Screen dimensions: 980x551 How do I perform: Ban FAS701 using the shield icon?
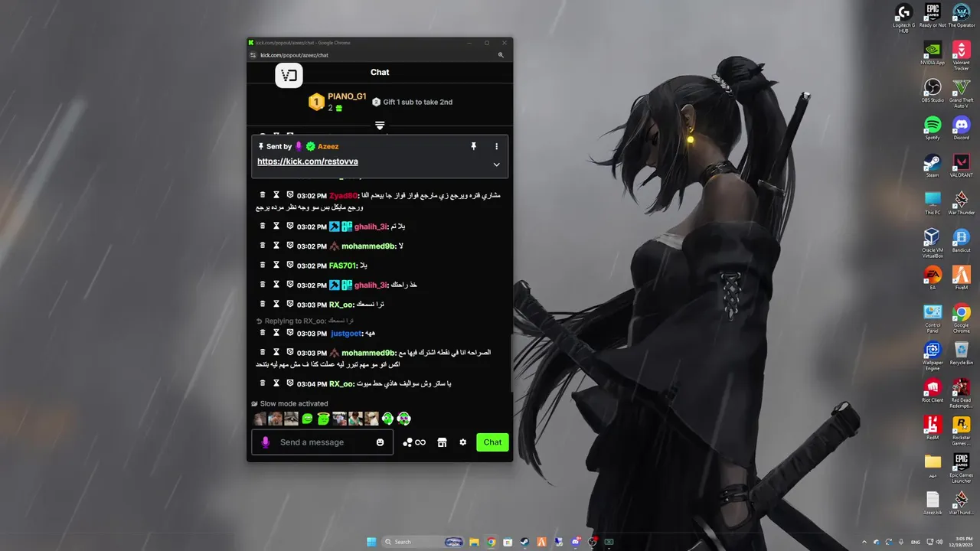click(x=290, y=265)
